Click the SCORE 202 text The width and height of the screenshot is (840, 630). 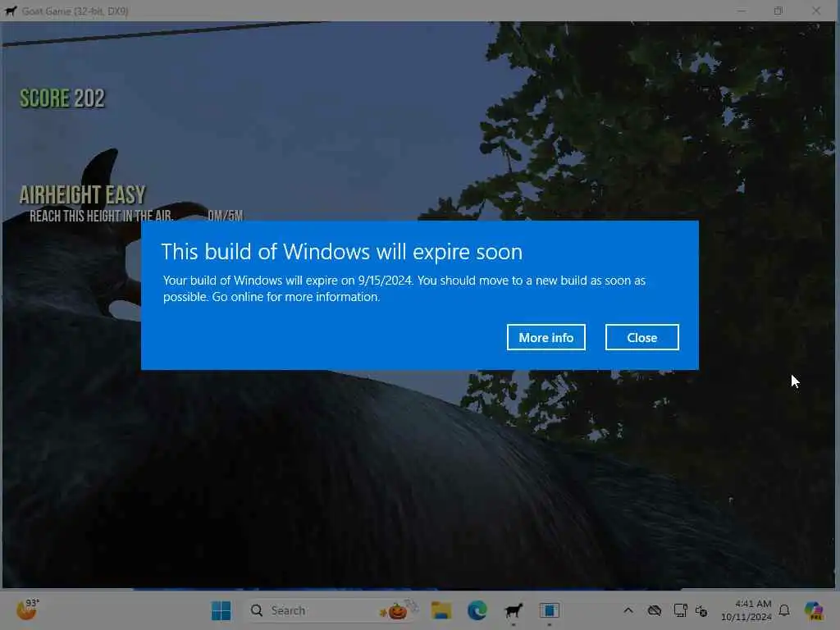pyautogui.click(x=62, y=98)
